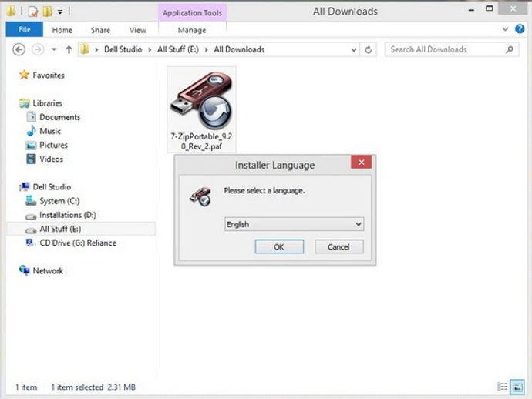The image size is (532, 399).
Task: Select Favorites in the navigation pane
Action: (49, 75)
